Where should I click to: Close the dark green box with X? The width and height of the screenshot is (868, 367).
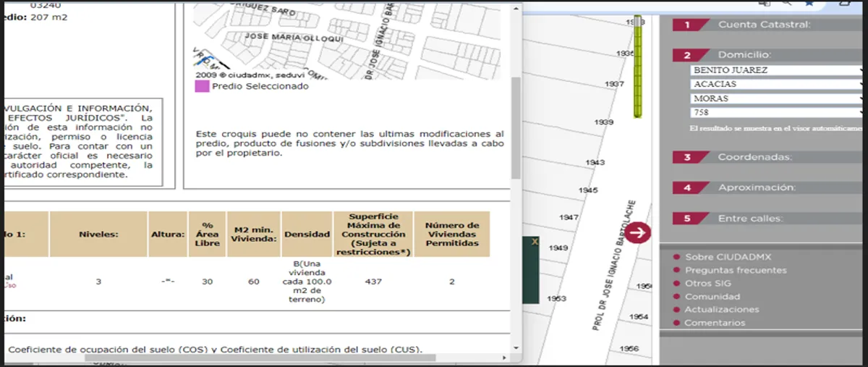tap(534, 242)
